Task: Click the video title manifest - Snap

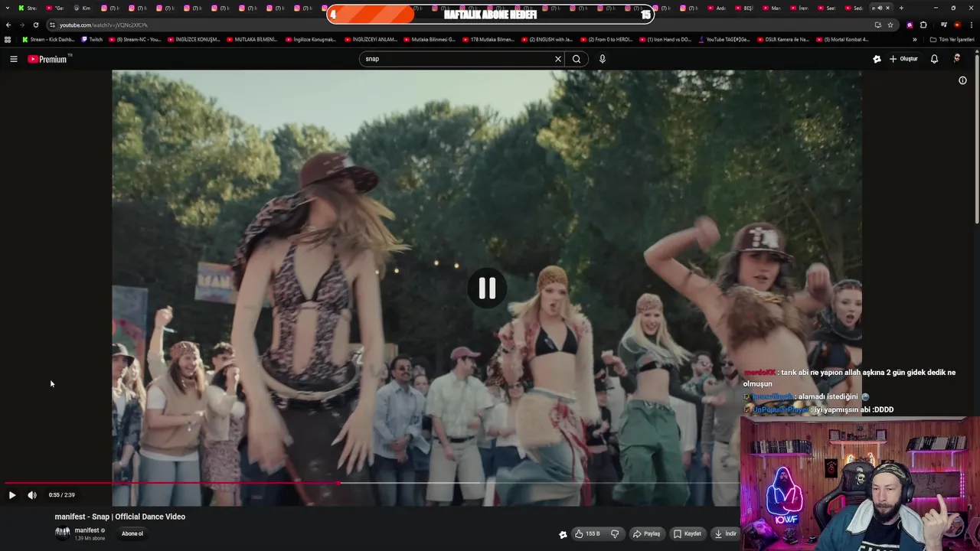Action: tap(120, 517)
